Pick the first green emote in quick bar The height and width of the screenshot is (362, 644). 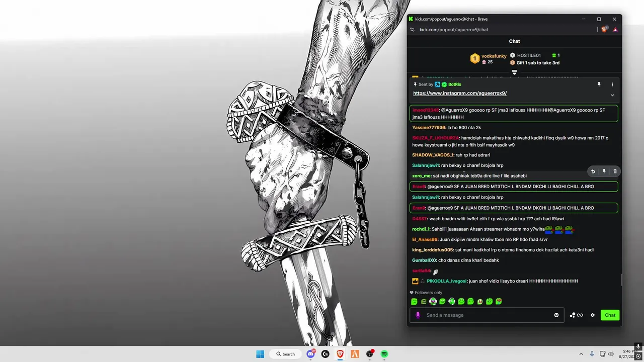pos(414,302)
